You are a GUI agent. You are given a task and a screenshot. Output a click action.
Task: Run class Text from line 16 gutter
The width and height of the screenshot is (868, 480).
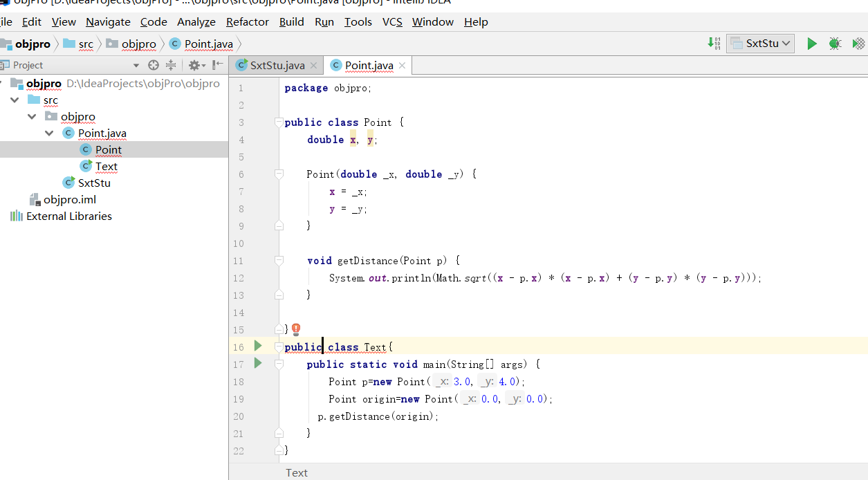click(258, 346)
